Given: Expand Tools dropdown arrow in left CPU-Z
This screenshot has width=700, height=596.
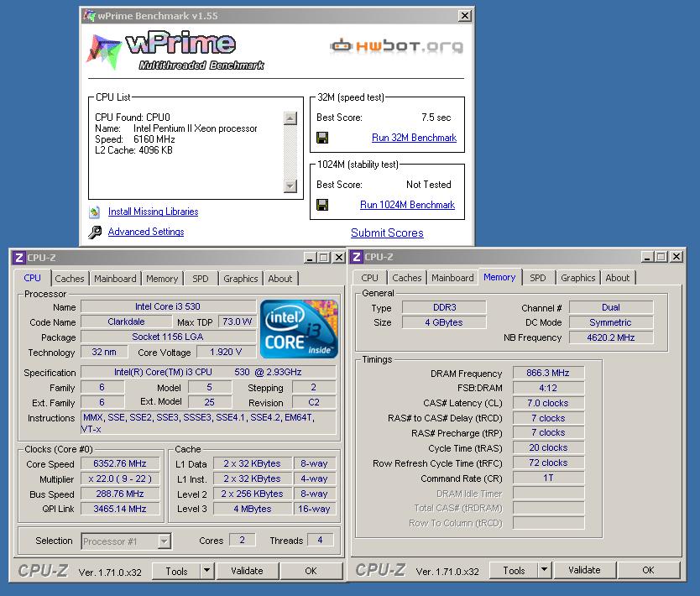Looking at the screenshot, I should click(x=206, y=571).
